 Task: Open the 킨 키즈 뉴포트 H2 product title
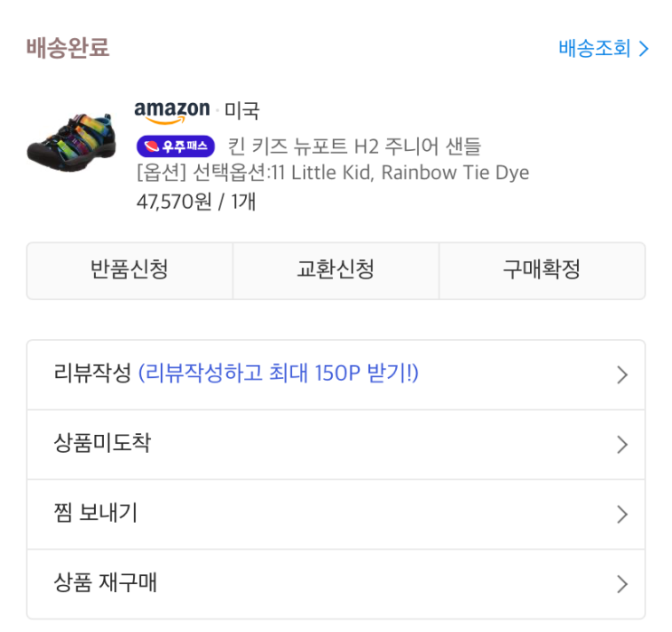[355, 146]
